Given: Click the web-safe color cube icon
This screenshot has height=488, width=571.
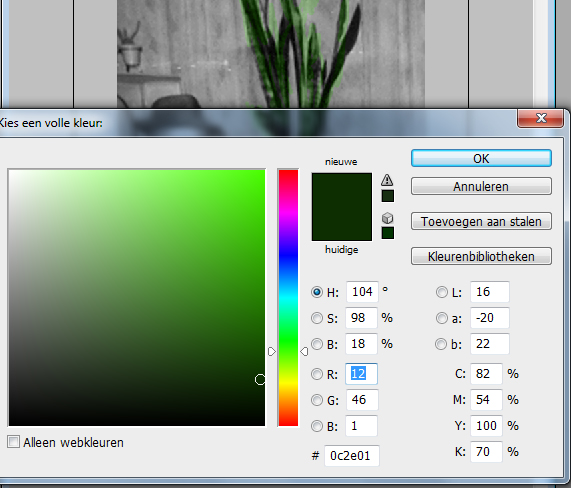Looking at the screenshot, I should [x=387, y=218].
